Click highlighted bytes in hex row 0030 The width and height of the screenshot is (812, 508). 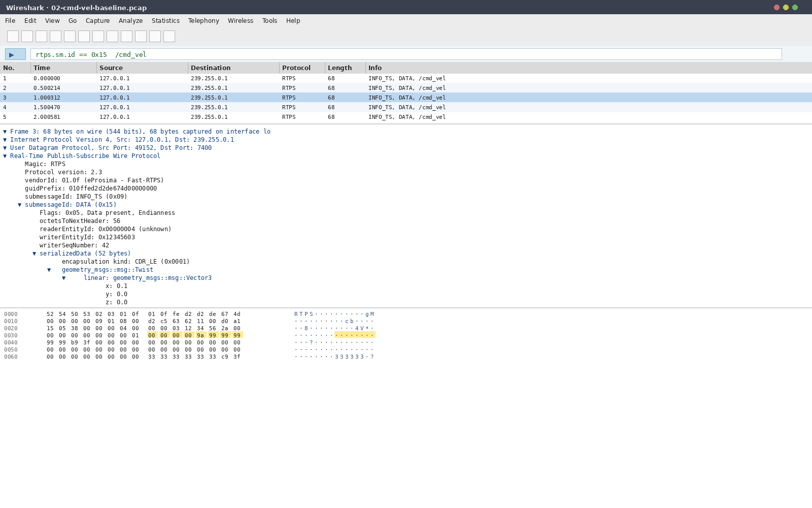coord(195,335)
